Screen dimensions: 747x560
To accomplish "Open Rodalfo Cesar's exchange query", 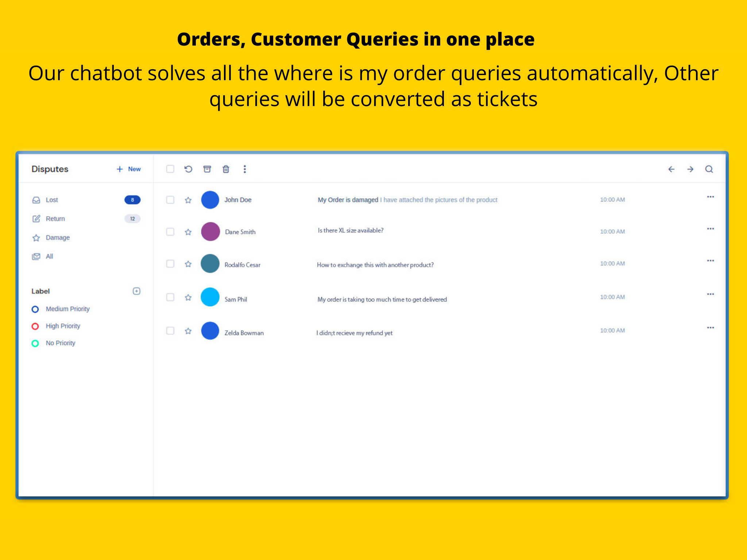I will pos(375,265).
